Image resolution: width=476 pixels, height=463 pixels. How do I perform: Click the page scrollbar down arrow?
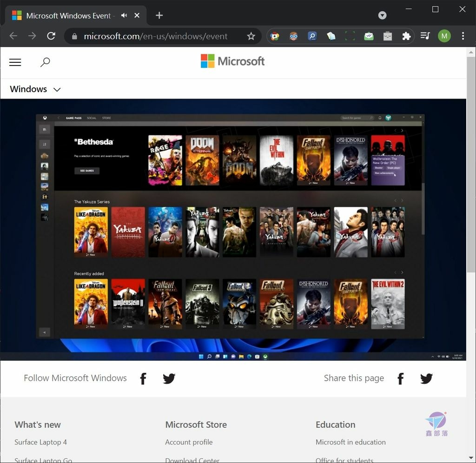point(471,458)
